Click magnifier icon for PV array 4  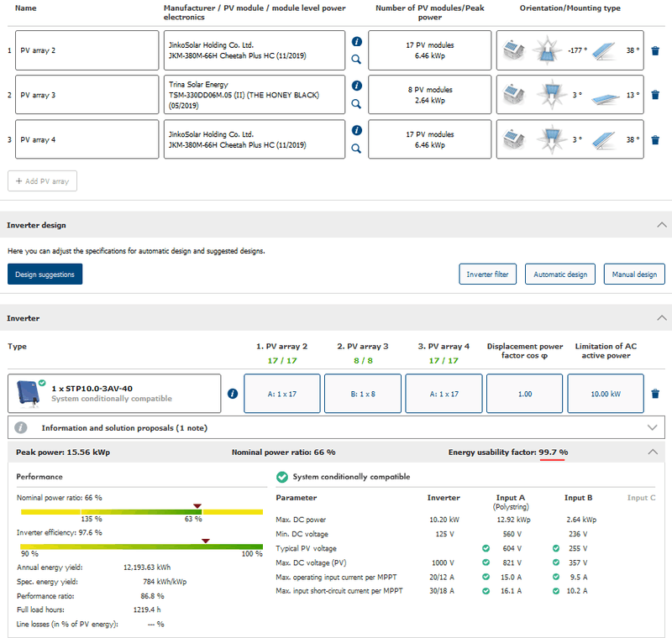[356, 149]
